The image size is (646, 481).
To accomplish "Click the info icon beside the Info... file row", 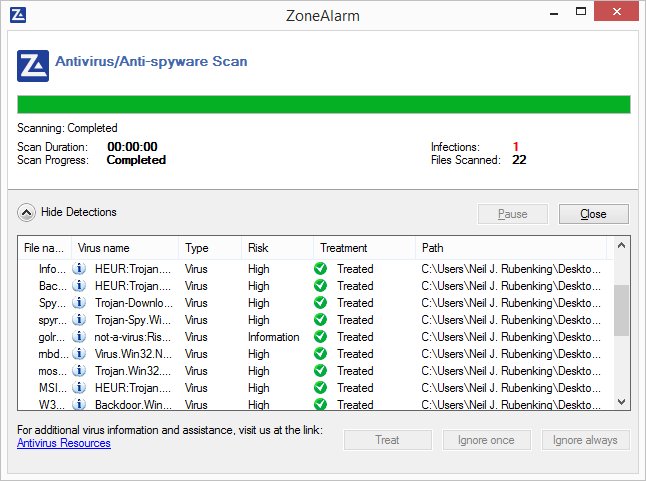I will pyautogui.click(x=79, y=269).
